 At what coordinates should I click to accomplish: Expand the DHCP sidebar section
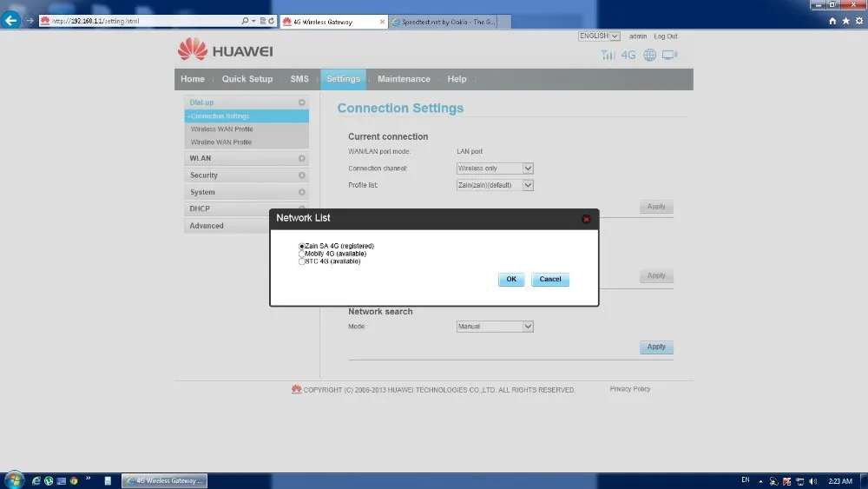point(247,208)
